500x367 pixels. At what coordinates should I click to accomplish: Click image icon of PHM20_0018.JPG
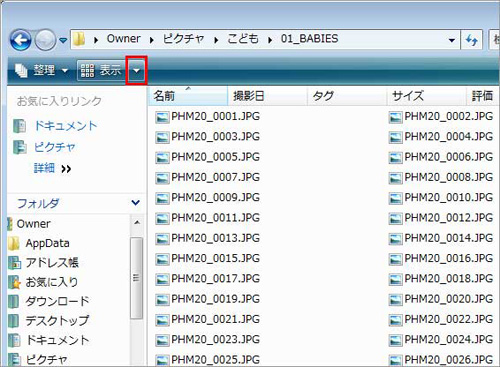pos(395,279)
